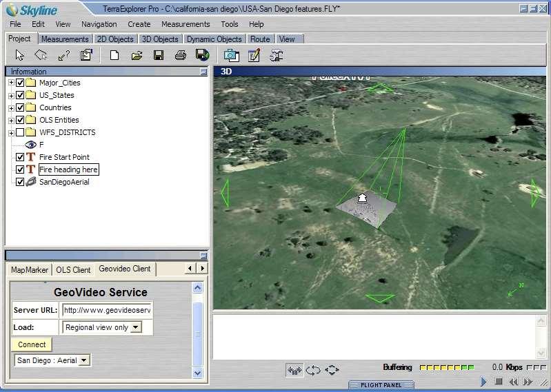Toggle the SanDiegoAerial checkbox

pyautogui.click(x=20, y=182)
